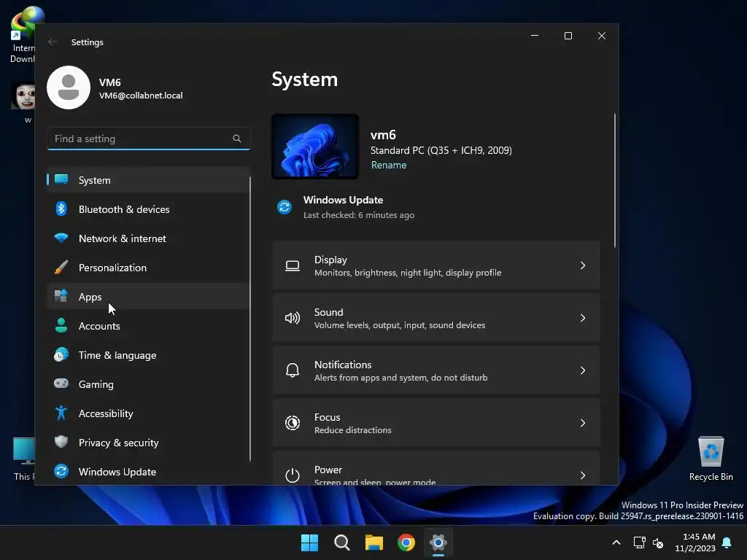Open the muted volume tray icon

click(x=658, y=542)
